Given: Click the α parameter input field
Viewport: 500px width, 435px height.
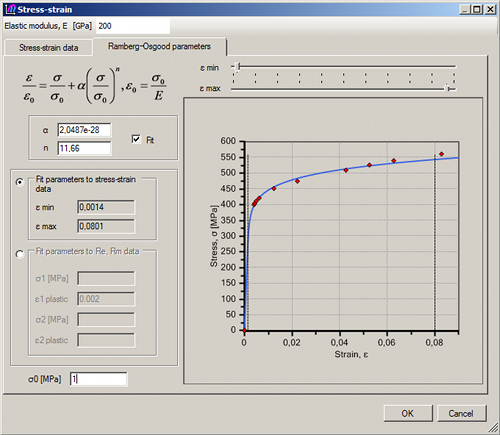Looking at the screenshot, I should (84, 130).
